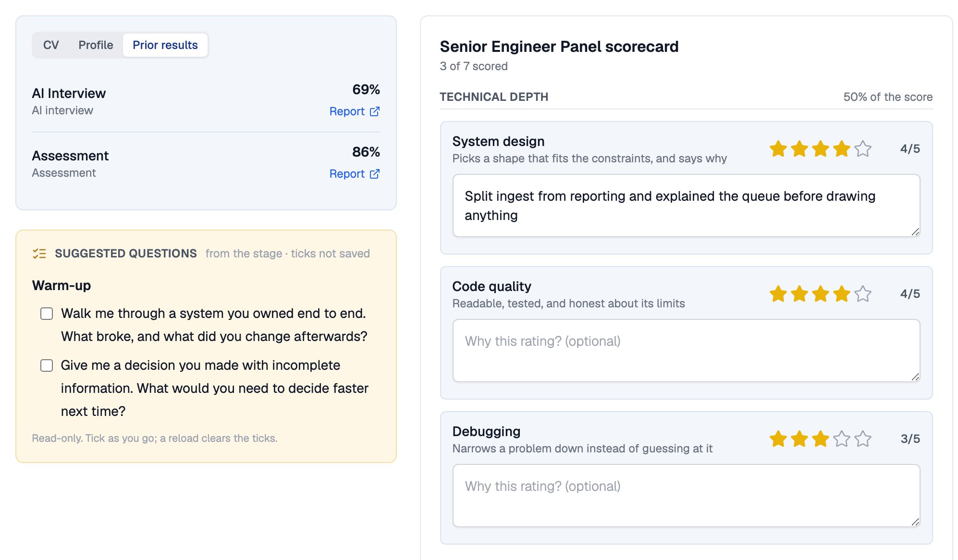Viewport: 958px width, 560px height.
Task: Set Debugging to two stars
Action: [799, 439]
